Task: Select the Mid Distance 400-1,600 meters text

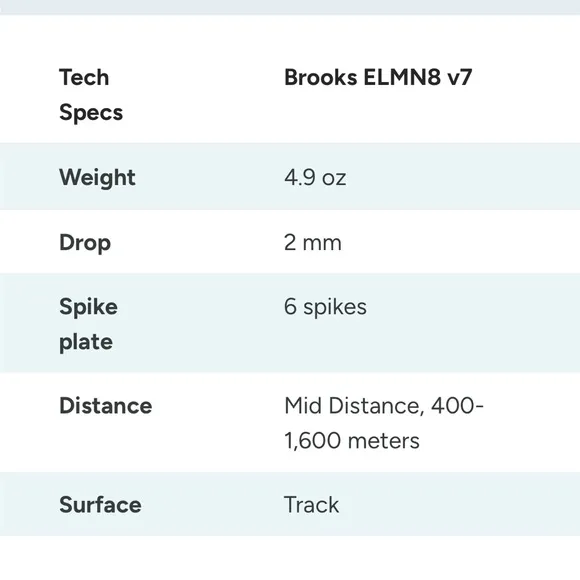Action: (384, 423)
